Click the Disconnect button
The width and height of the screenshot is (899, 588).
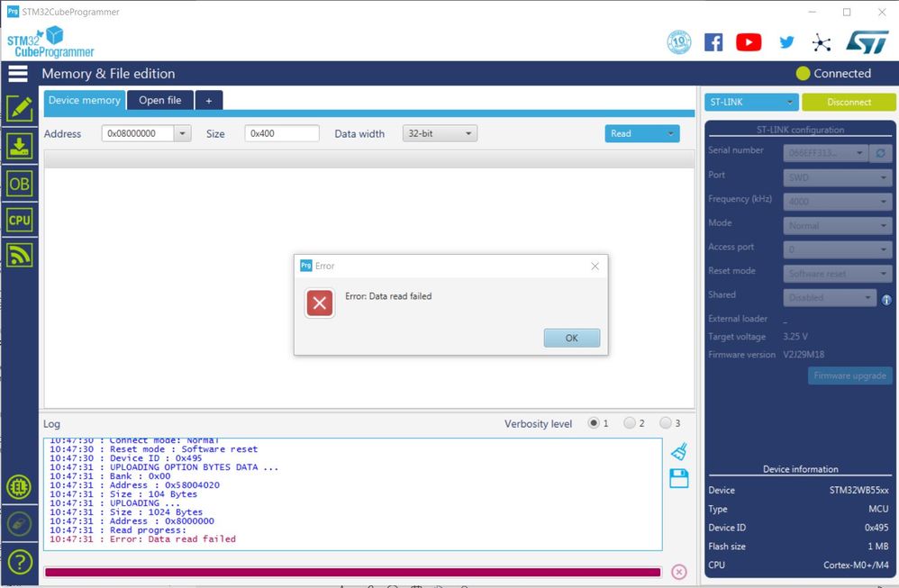[x=849, y=102]
